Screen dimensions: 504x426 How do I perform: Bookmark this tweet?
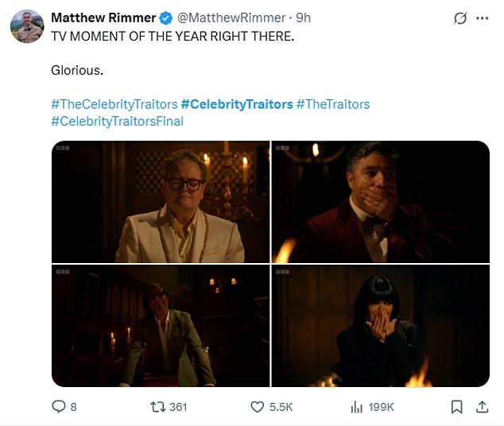(457, 406)
